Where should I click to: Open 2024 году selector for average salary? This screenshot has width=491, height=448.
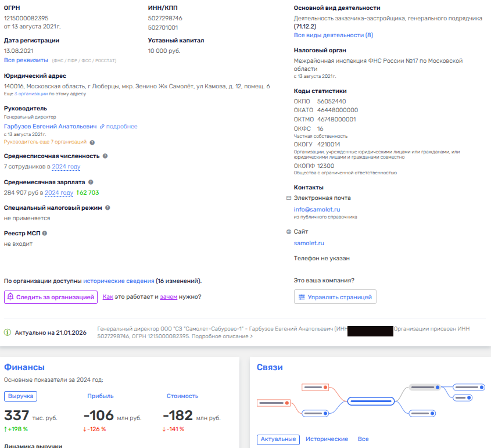click(59, 193)
